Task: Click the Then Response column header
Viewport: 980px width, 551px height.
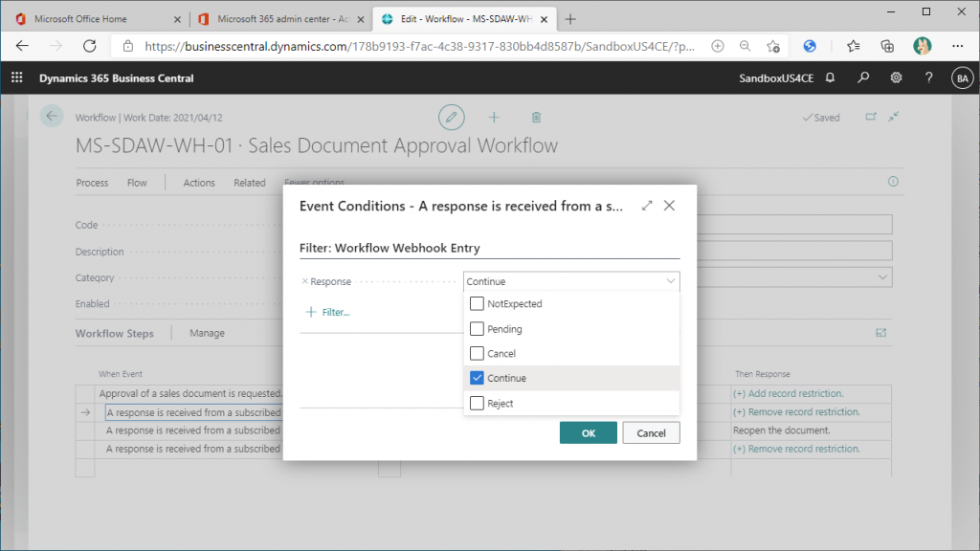Action: pyautogui.click(x=763, y=374)
